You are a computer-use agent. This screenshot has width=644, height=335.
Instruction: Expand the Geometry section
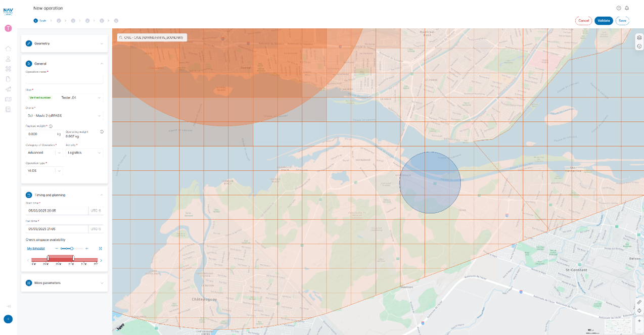[101, 43]
